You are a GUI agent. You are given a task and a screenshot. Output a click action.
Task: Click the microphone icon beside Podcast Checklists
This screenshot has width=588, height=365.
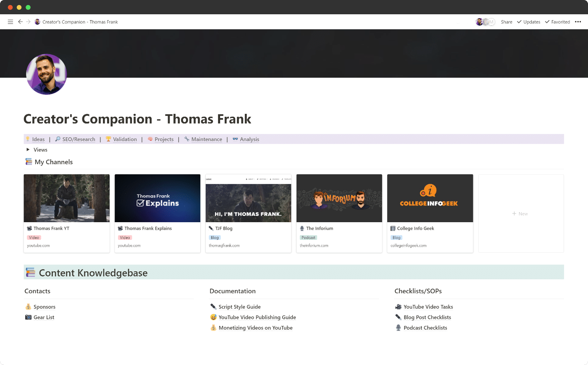pos(399,328)
